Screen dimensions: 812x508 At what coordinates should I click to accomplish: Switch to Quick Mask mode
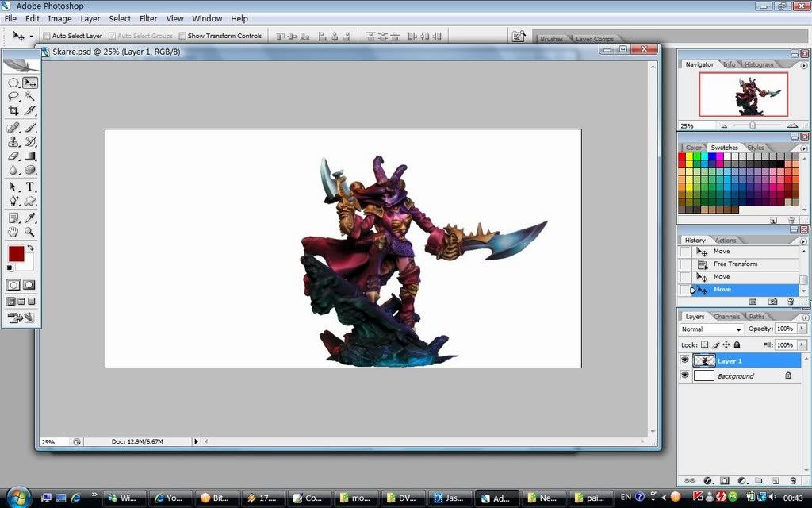coord(29,285)
